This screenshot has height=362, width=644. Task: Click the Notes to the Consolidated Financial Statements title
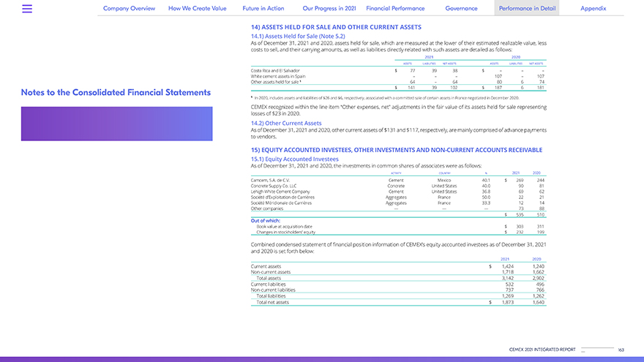pos(116,93)
